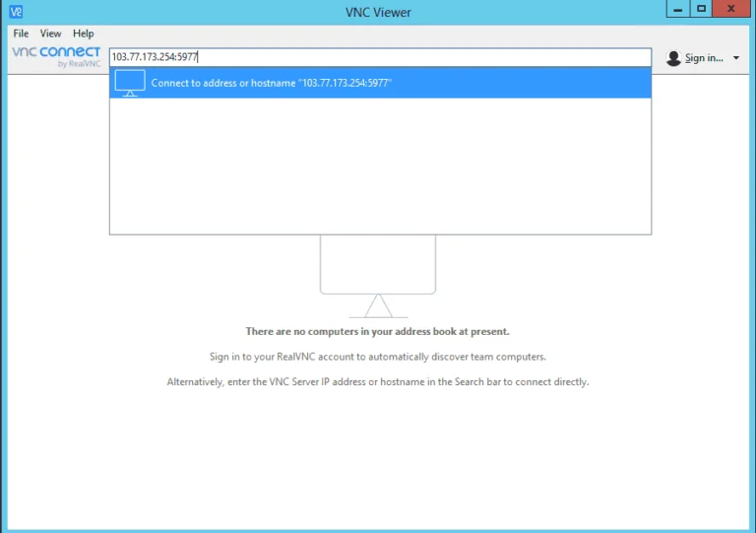The width and height of the screenshot is (756, 533).
Task: Expand the Sign in dropdown arrow
Action: click(736, 58)
